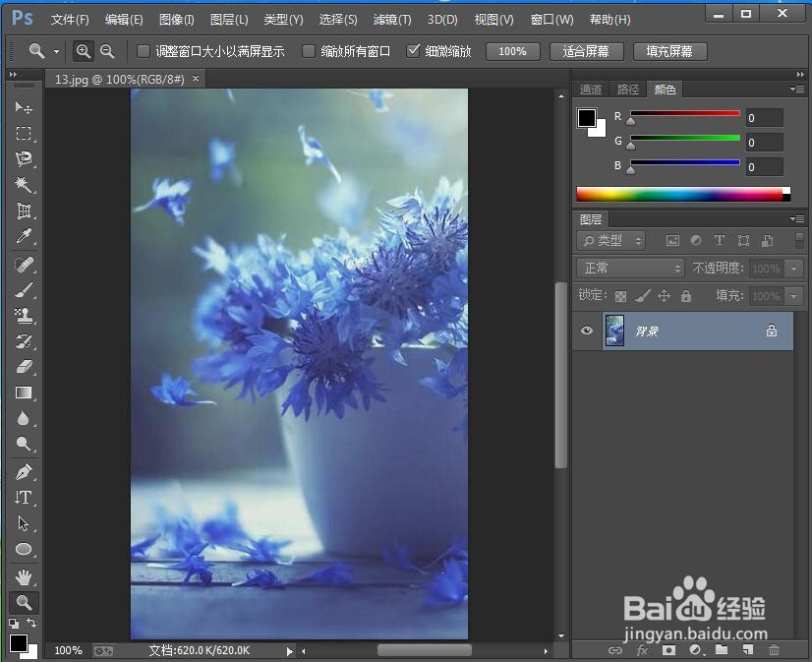Select the Eyedropper tool
The height and width of the screenshot is (662, 812).
[22, 236]
